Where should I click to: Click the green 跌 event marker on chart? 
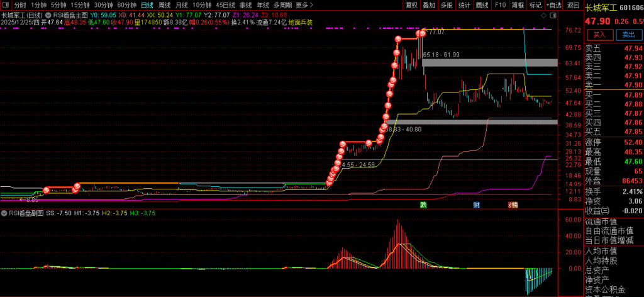coord(424,205)
